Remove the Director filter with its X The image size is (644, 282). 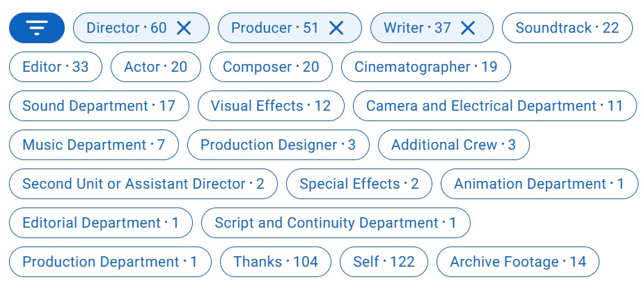coord(184,28)
